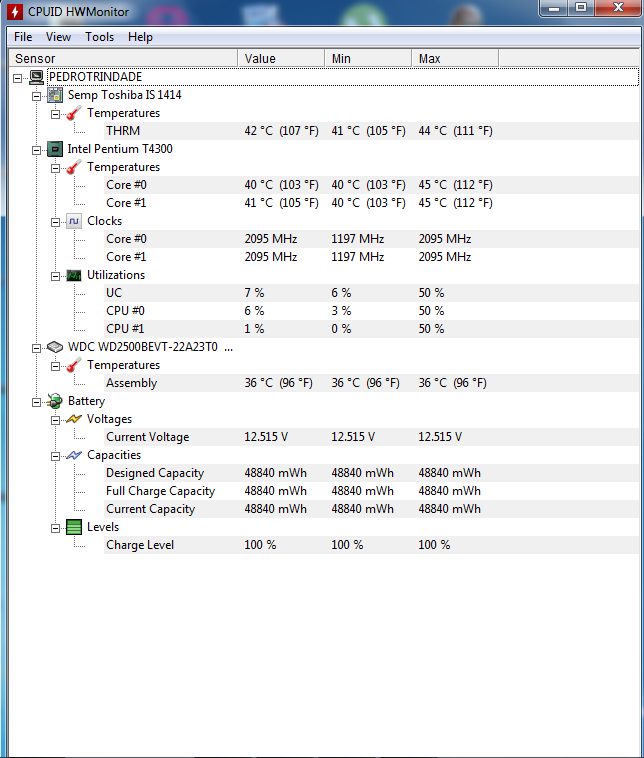Click the Min column header
The width and height of the screenshot is (644, 758).
368,58
